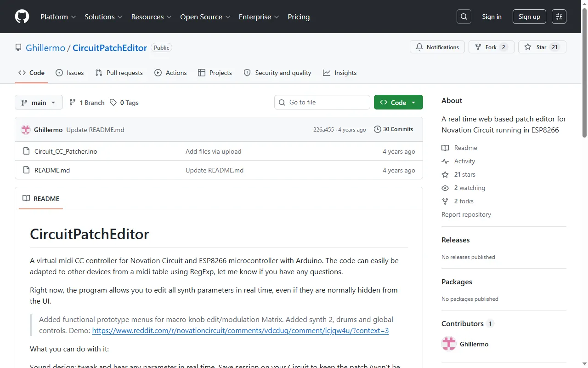The height and width of the screenshot is (368, 588).
Task: Open the Readme link in About sidebar
Action: (x=459, y=148)
